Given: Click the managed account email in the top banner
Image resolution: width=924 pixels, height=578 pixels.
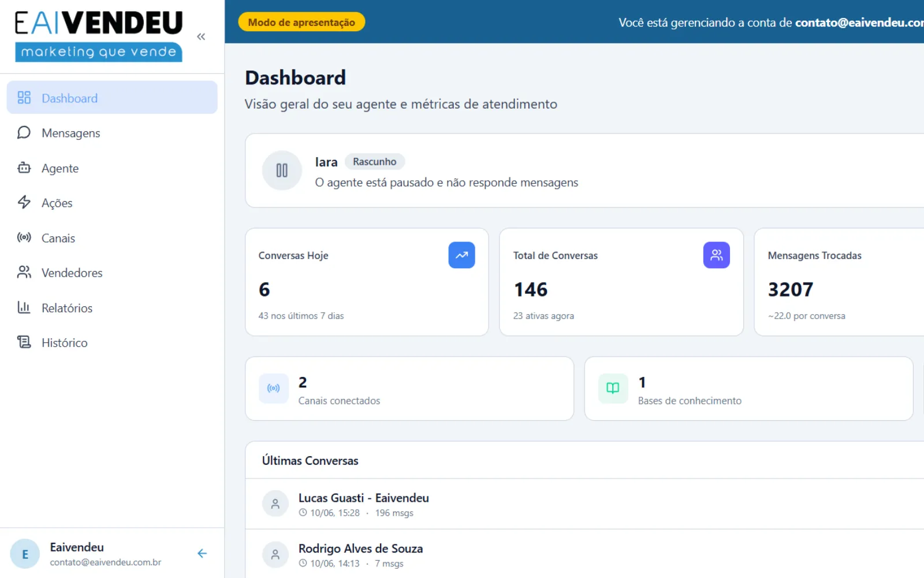Looking at the screenshot, I should pos(859,23).
